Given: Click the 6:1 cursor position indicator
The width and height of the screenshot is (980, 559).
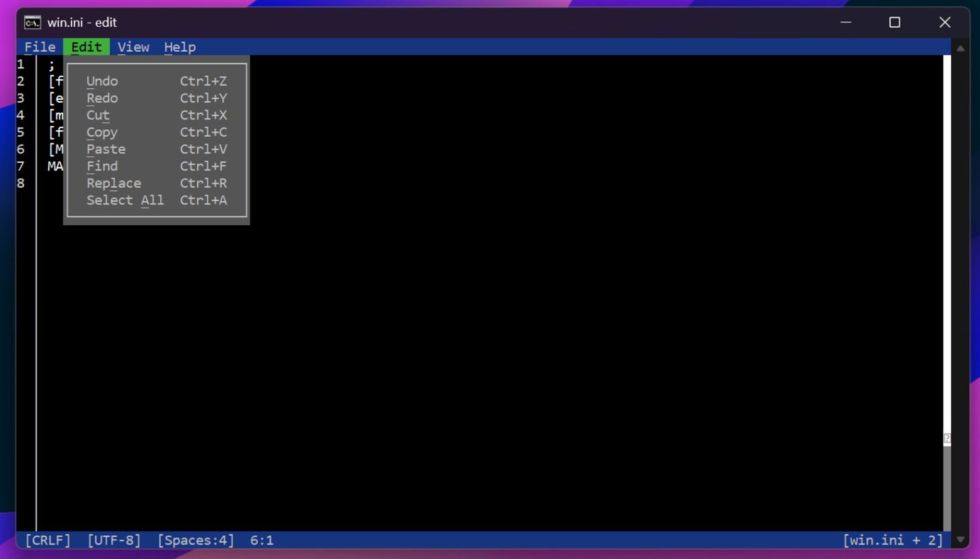Looking at the screenshot, I should point(262,540).
